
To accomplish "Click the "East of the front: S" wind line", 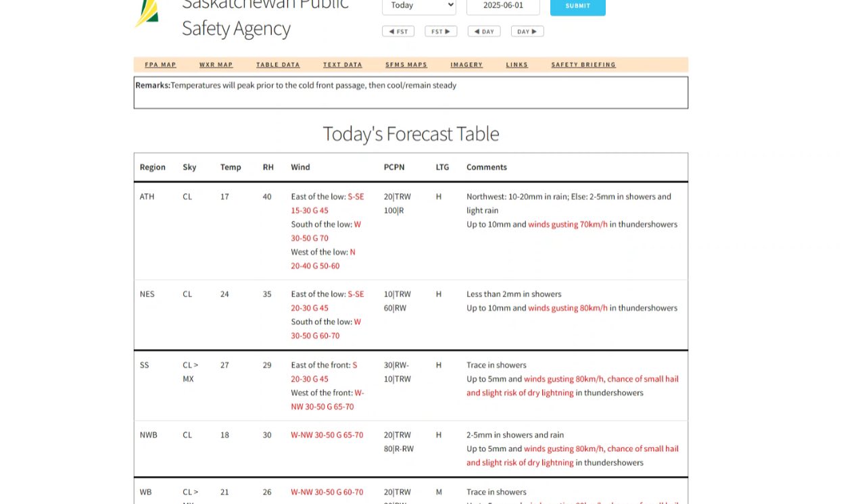I will 325,365.
